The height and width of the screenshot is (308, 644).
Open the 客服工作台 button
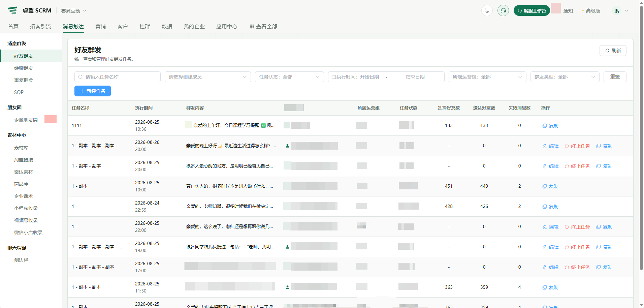pyautogui.click(x=532, y=11)
